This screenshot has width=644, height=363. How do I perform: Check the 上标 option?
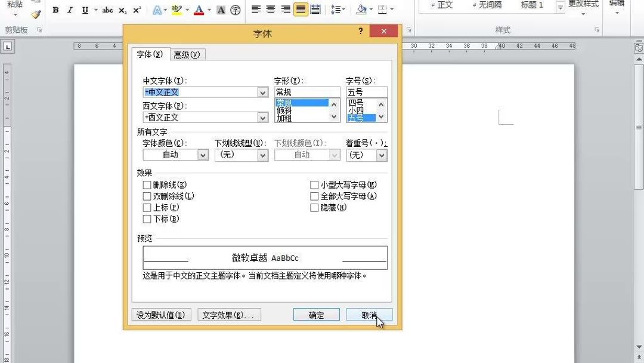(x=147, y=207)
